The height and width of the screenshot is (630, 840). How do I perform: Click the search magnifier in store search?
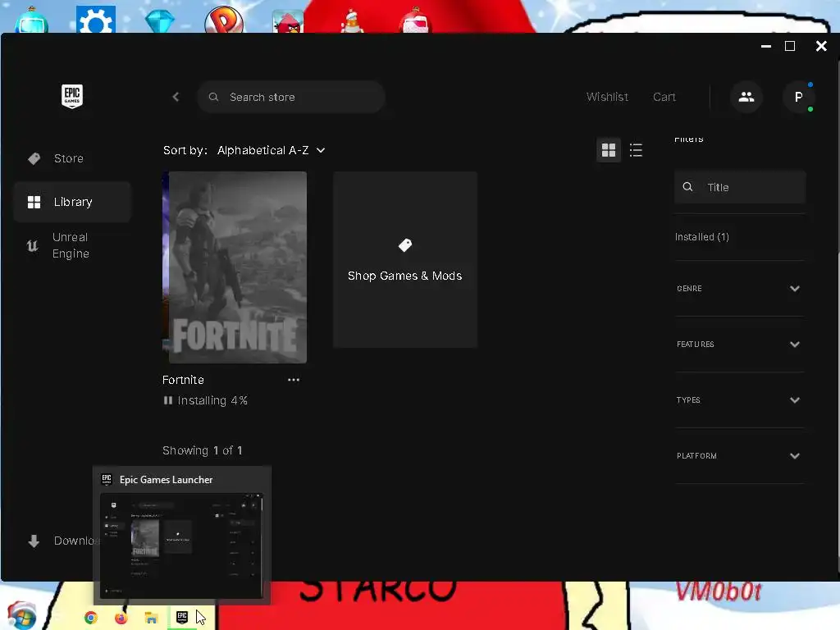coord(213,97)
